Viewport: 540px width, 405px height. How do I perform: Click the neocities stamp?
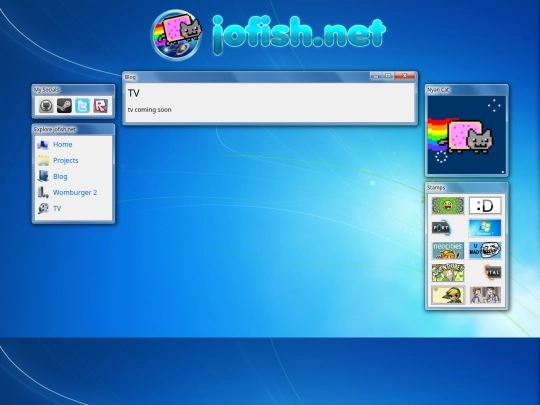(448, 250)
